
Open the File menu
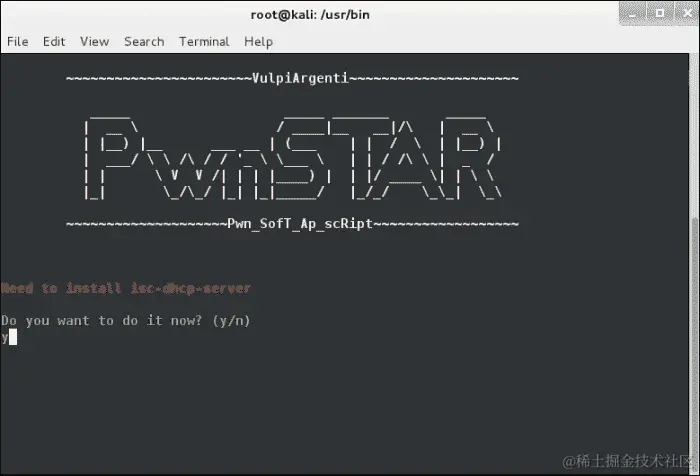coord(18,42)
